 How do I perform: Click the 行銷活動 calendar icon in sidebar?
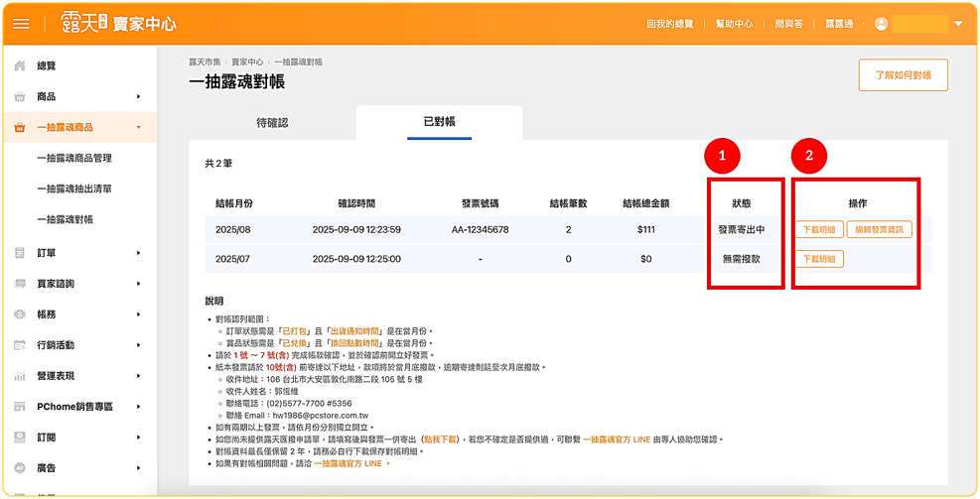[x=20, y=345]
